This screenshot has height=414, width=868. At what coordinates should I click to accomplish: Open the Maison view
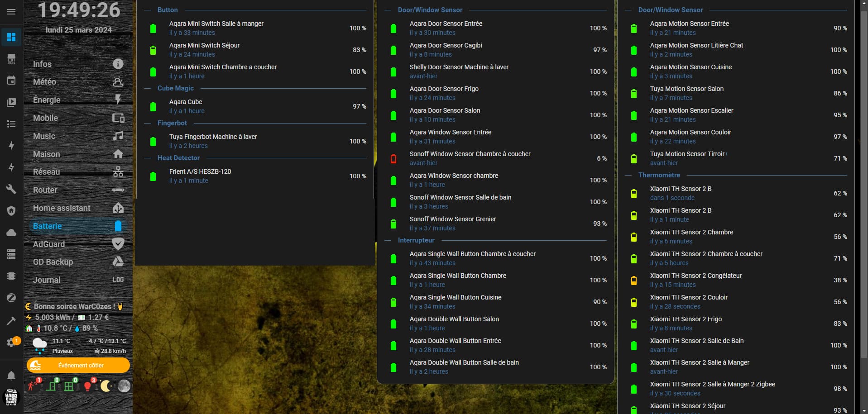tap(78, 154)
